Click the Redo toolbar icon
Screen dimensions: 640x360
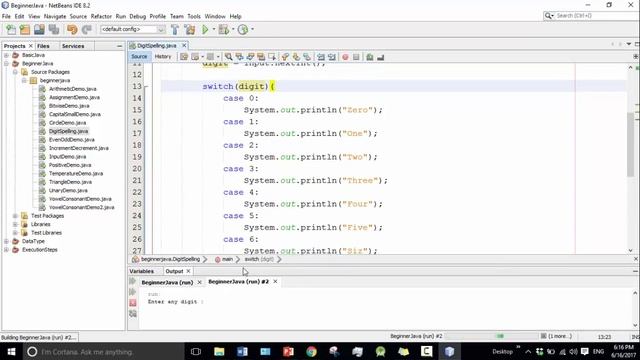click(87, 29)
